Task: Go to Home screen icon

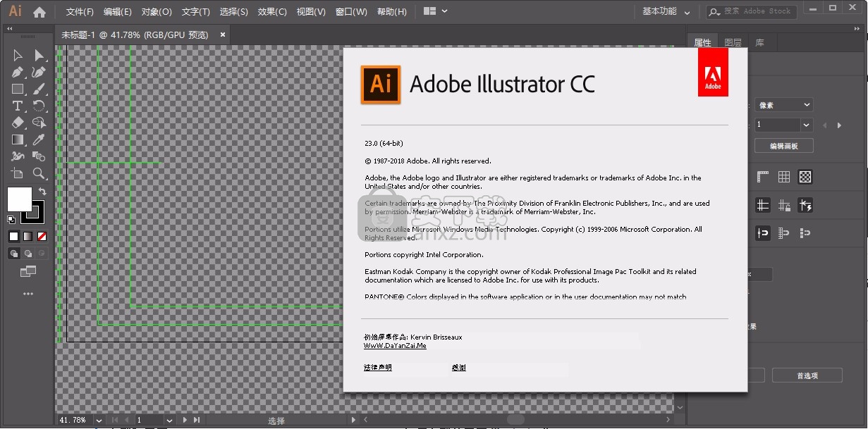Action: (x=39, y=11)
